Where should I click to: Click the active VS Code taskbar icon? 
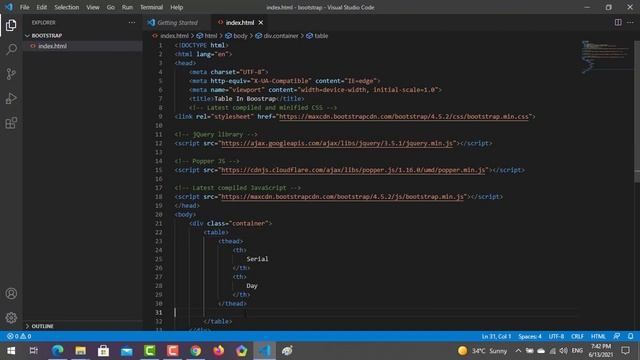[x=264, y=351]
